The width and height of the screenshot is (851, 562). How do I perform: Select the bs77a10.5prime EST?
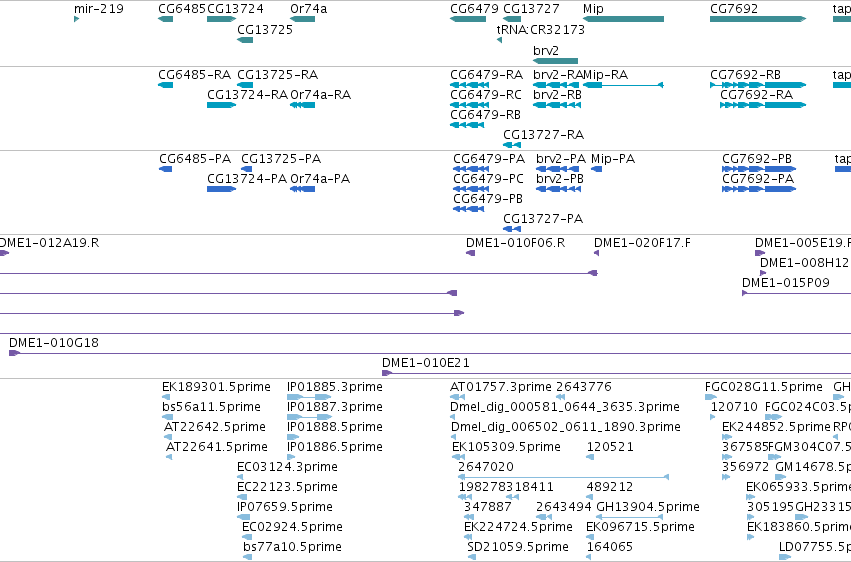tap(248, 557)
